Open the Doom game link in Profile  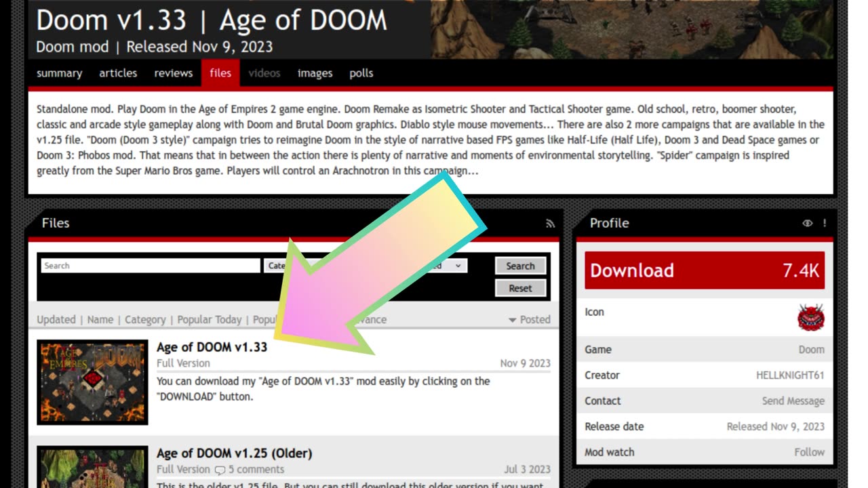[811, 350]
